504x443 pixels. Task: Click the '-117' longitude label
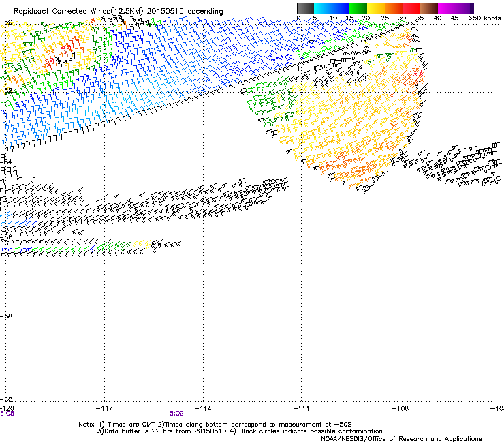coord(104,408)
